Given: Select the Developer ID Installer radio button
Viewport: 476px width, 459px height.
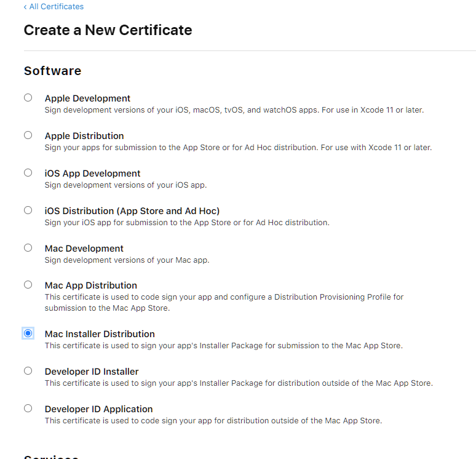Looking at the screenshot, I should pos(28,370).
